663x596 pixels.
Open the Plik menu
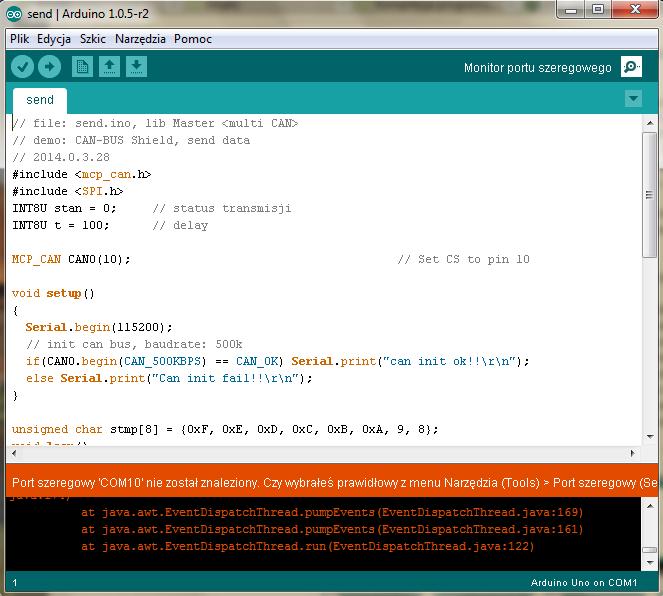click(19, 39)
